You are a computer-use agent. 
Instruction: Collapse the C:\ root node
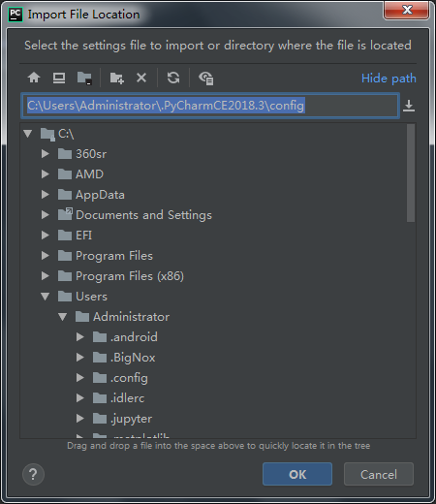point(28,134)
